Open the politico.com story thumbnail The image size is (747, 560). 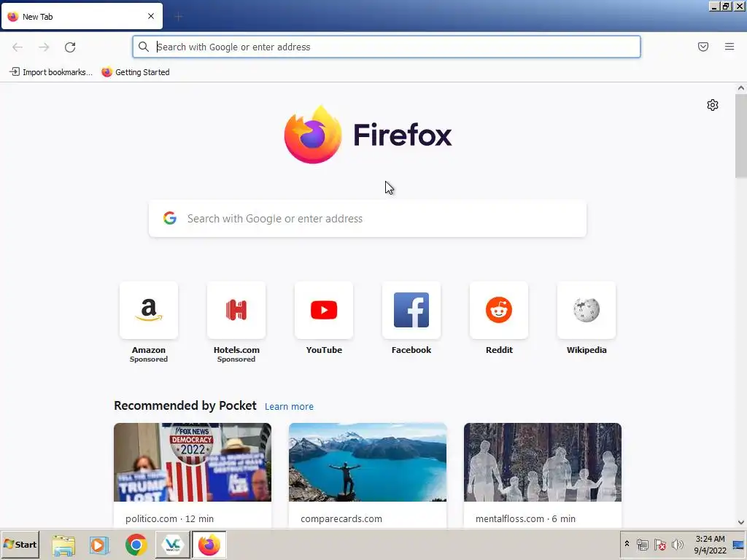point(193,462)
